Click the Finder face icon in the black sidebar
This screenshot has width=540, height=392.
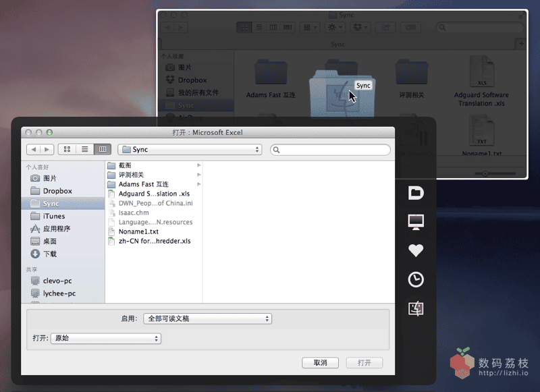click(416, 309)
